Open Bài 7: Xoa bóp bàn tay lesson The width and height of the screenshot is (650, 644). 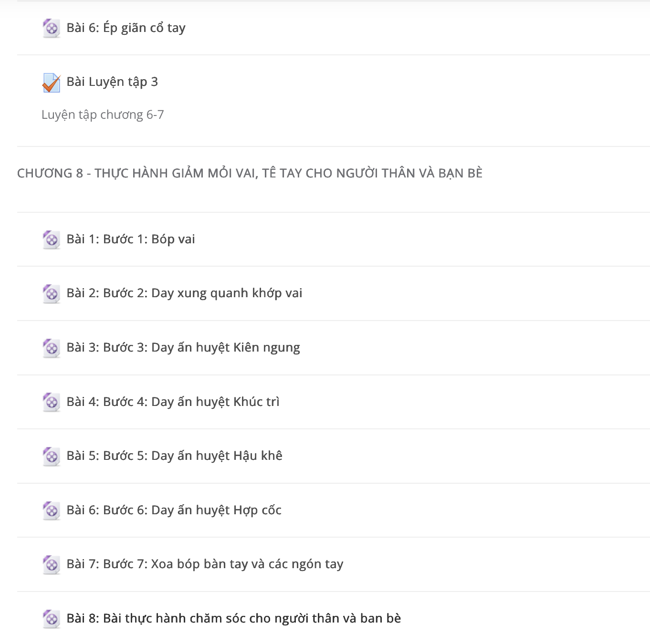(x=205, y=564)
